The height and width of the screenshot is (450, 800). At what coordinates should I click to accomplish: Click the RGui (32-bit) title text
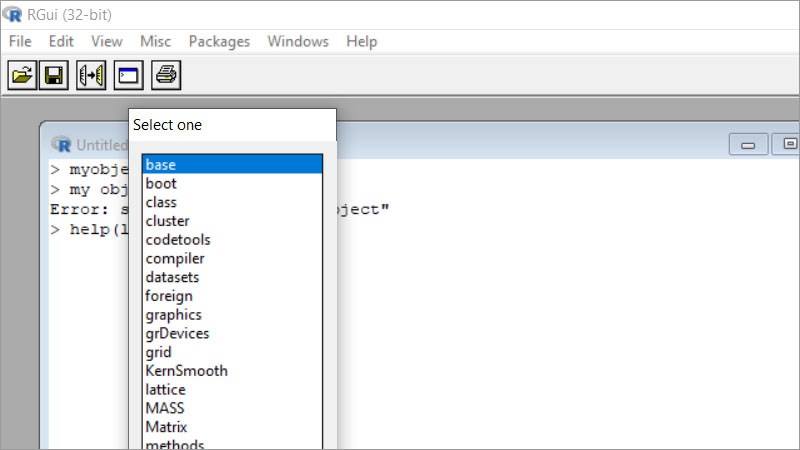pyautogui.click(x=69, y=15)
